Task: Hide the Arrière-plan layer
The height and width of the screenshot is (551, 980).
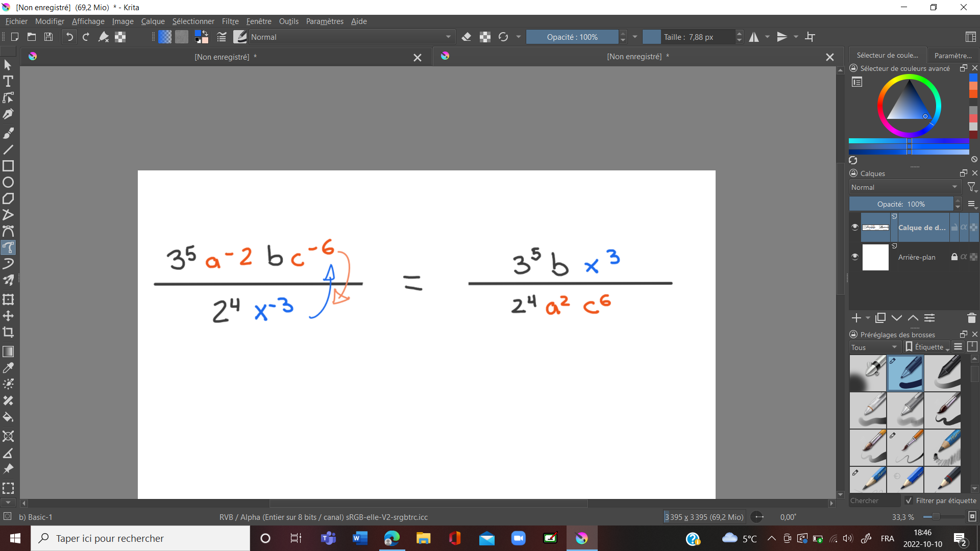Action: tap(855, 257)
